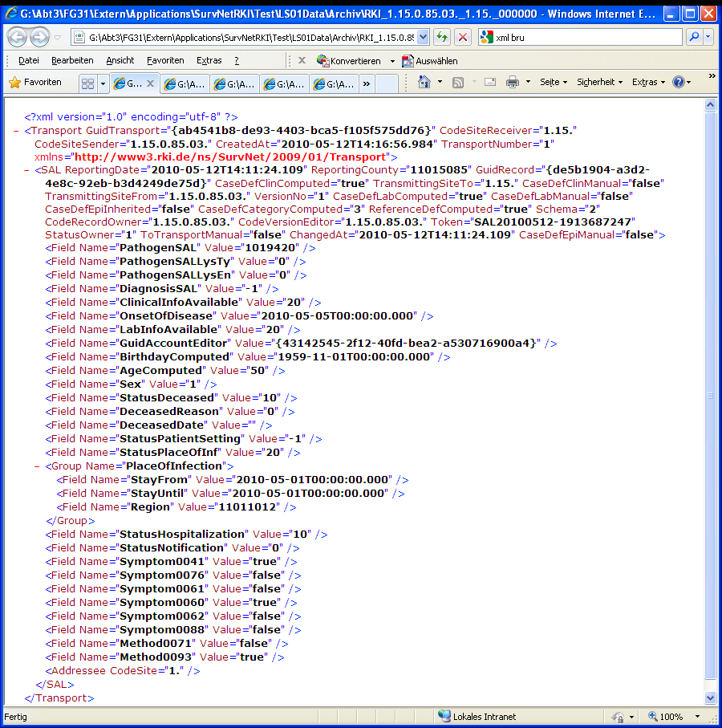Click the Konvertieren toolbar button
This screenshot has height=728, width=722.
[x=350, y=61]
